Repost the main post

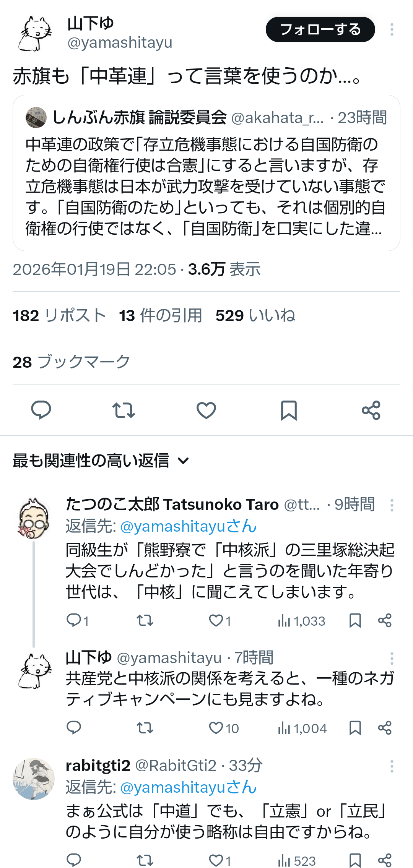tap(124, 410)
